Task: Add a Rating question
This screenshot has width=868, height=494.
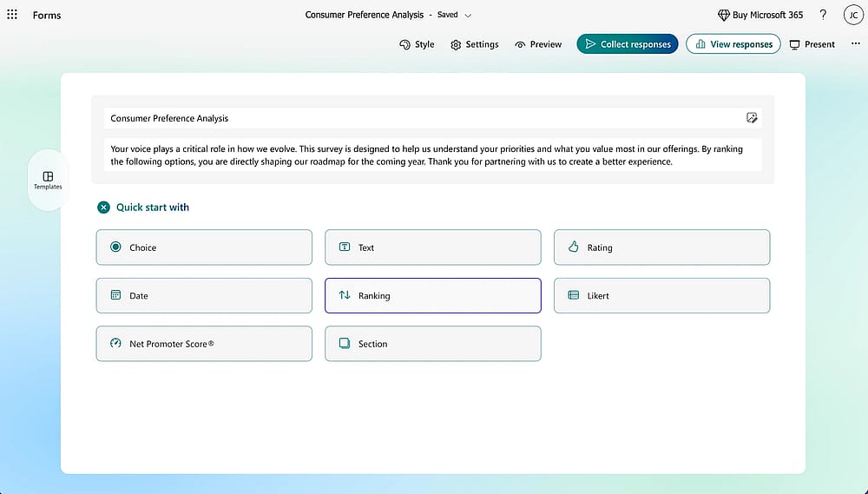Action: click(x=661, y=247)
